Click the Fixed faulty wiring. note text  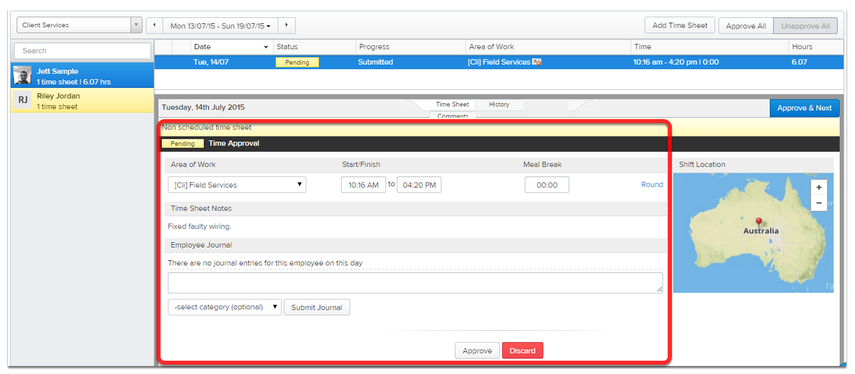(200, 226)
